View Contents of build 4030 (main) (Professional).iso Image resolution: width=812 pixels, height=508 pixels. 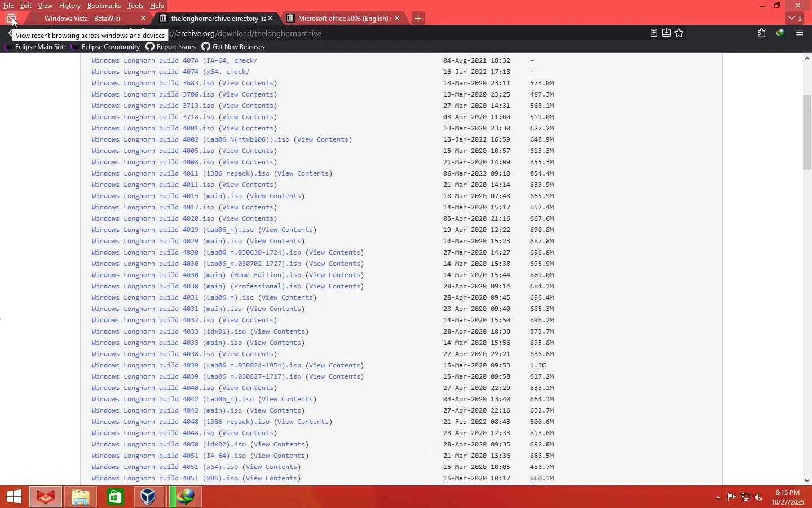pyautogui.click(x=334, y=286)
